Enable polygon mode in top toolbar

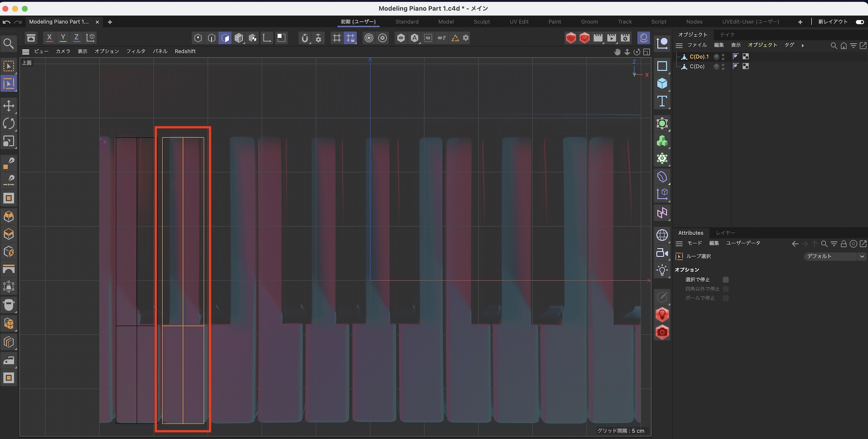tap(225, 38)
